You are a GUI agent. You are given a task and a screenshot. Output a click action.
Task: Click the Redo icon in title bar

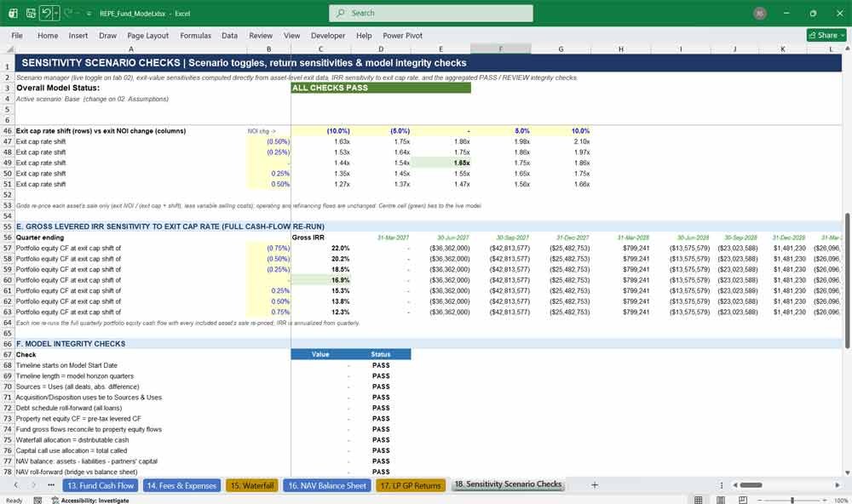pyautogui.click(x=68, y=13)
